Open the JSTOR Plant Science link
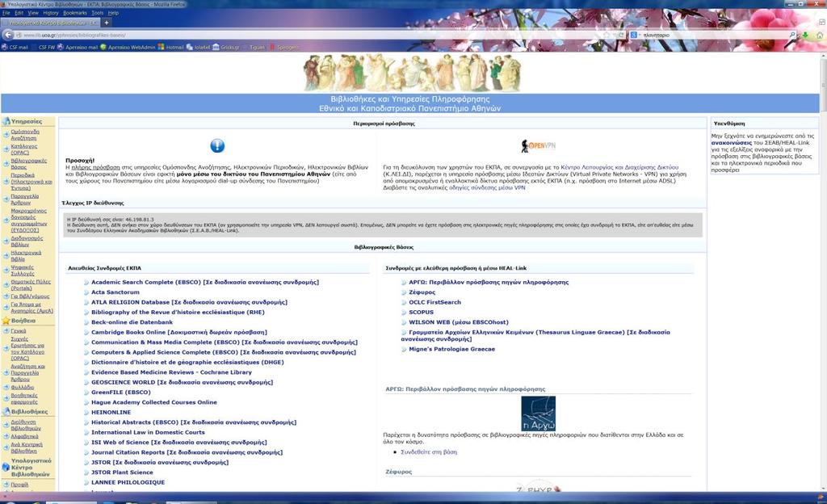Viewport: 827px width, 504px height. [122, 472]
